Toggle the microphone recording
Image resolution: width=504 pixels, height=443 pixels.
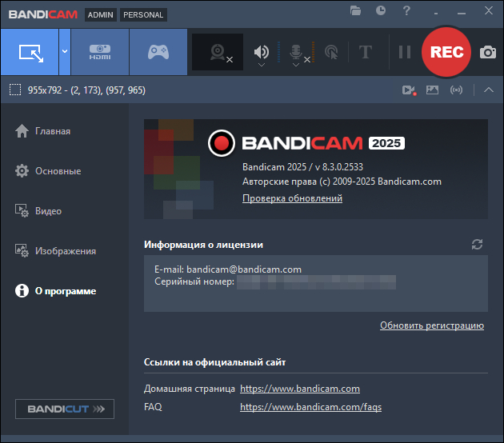295,52
